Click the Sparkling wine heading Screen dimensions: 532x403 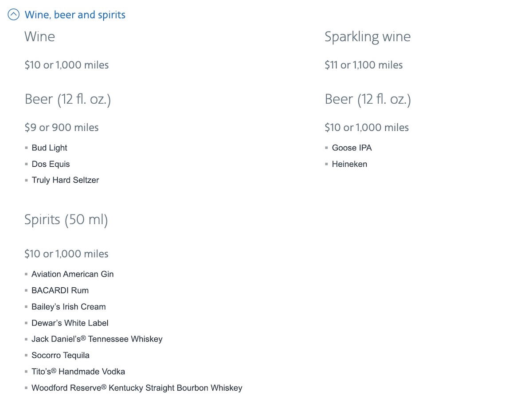tap(368, 37)
